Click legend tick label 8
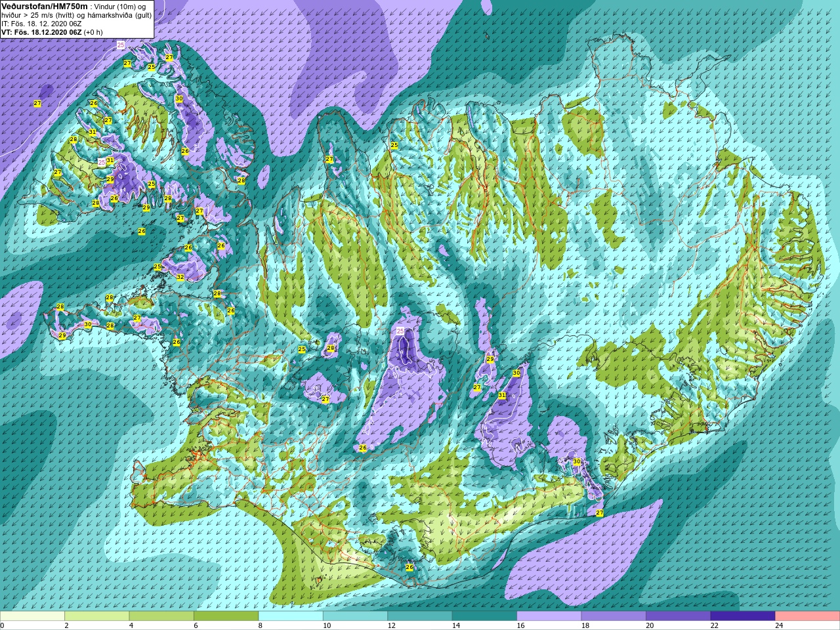Viewport: 840px width, 630px height. (x=262, y=625)
